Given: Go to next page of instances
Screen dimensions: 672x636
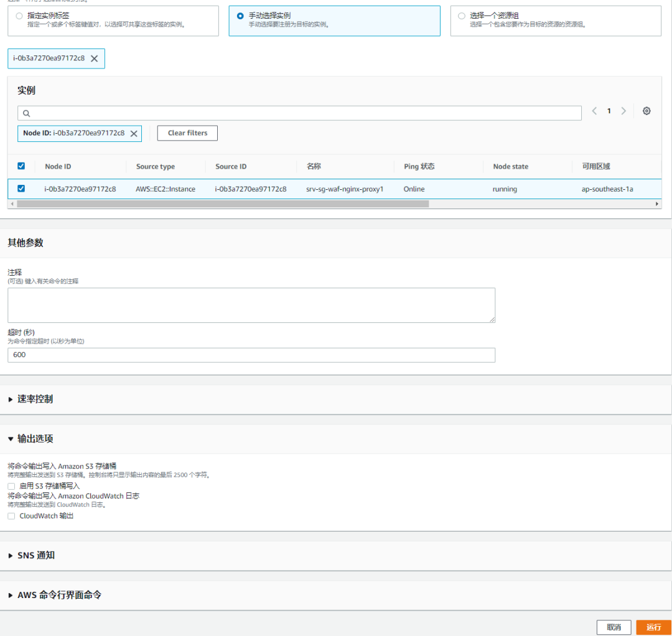Looking at the screenshot, I should click(623, 111).
